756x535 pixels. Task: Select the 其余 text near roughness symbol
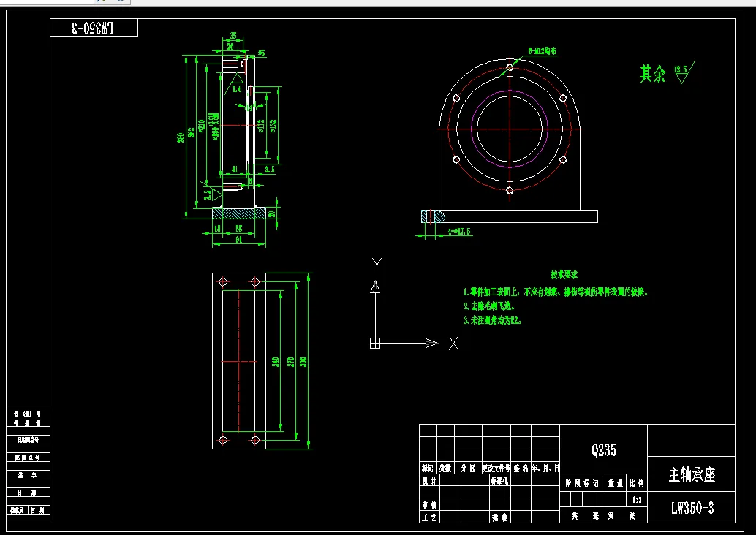tap(653, 75)
